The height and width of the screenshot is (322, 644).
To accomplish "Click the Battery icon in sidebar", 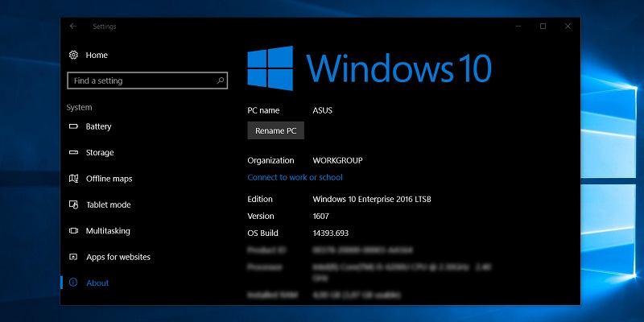I will [73, 127].
